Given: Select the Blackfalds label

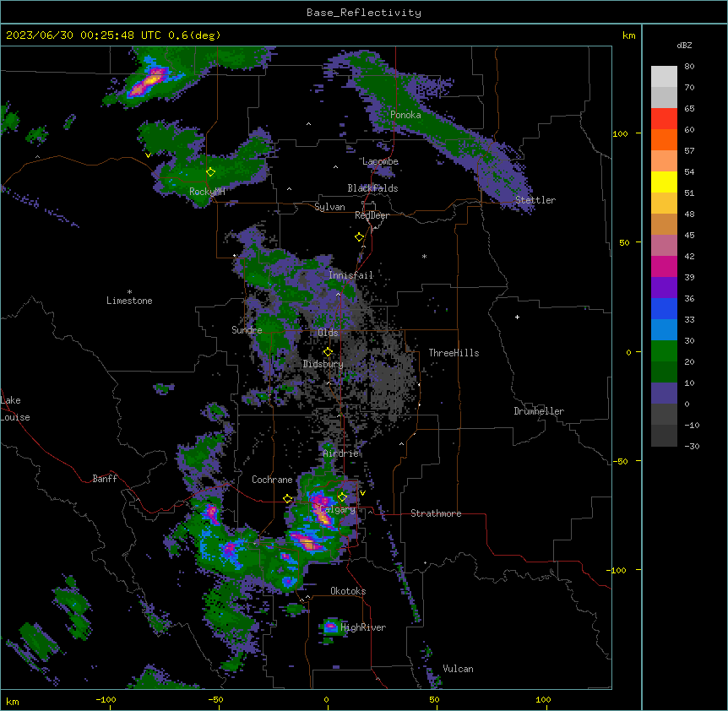Looking at the screenshot, I should pyautogui.click(x=372, y=188).
